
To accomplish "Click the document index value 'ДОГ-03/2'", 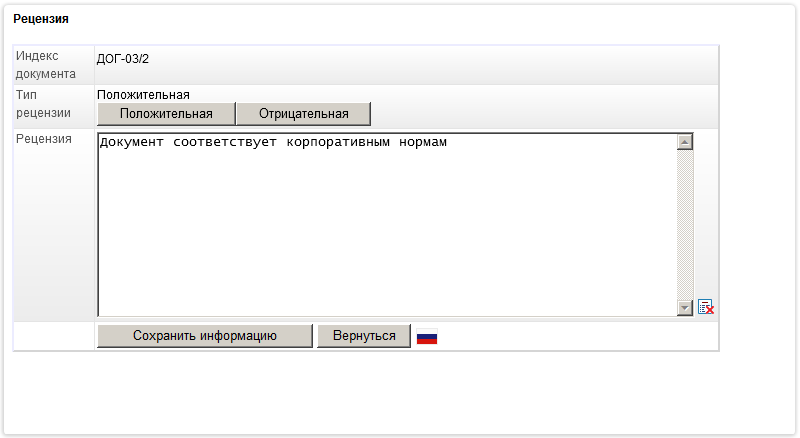I will [122, 59].
